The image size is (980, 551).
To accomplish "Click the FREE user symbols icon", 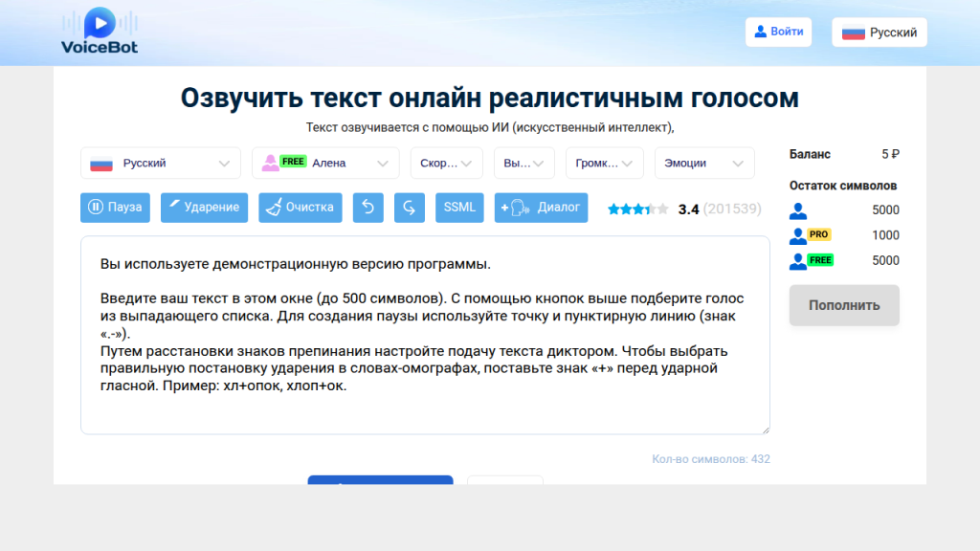I will click(x=811, y=260).
